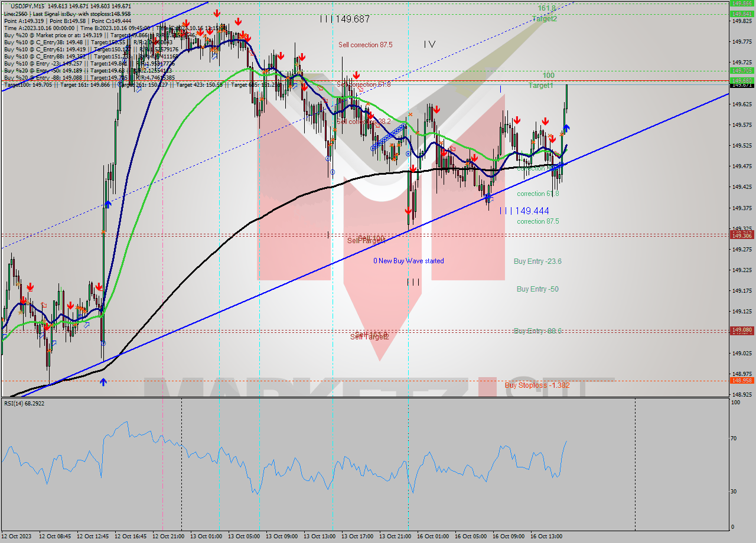Click the green Buy Entry -50 label

click(x=537, y=289)
